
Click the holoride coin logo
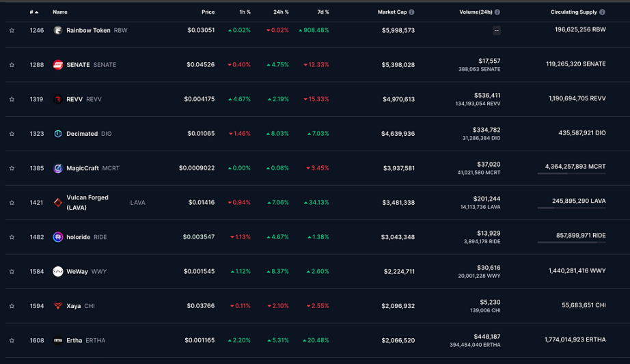click(58, 237)
